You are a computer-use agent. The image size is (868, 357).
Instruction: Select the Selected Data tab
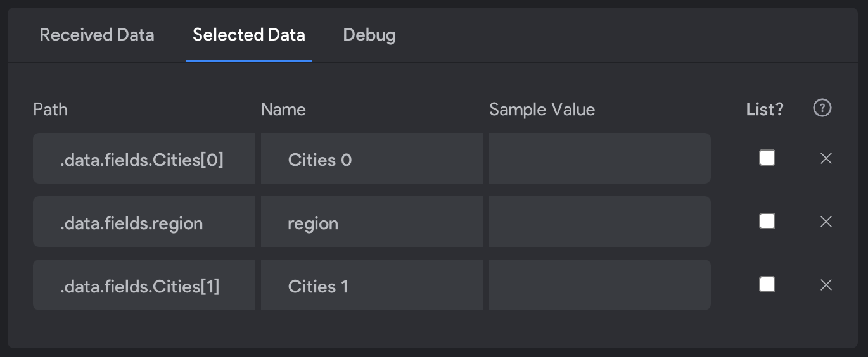click(249, 35)
